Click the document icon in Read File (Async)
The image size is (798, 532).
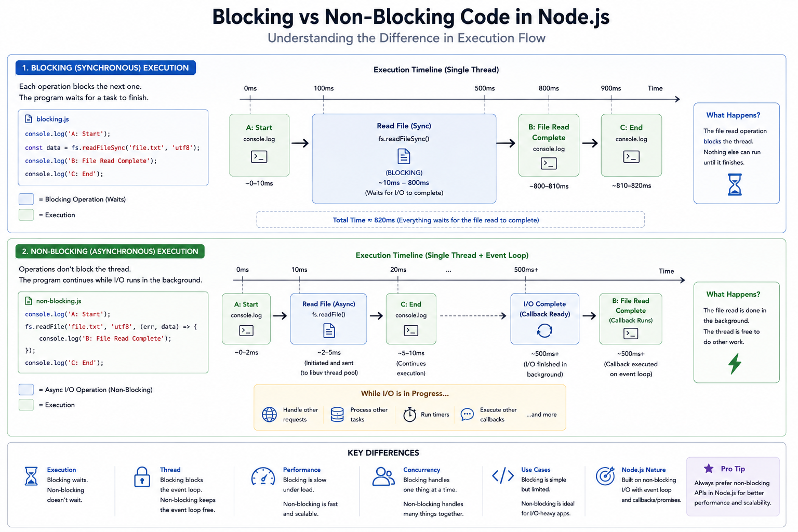pyautogui.click(x=329, y=330)
